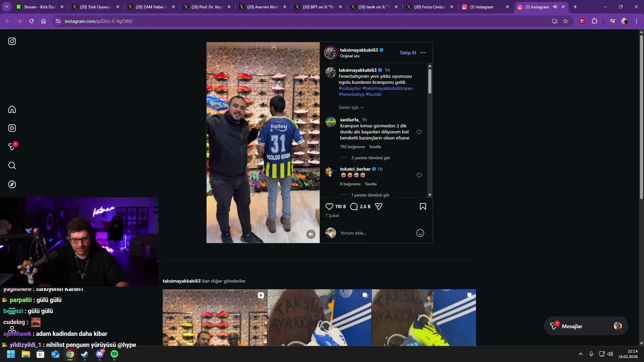Go to Instagram Home feed icon
Image resolution: width=644 pixels, height=362 pixels.
(x=12, y=110)
